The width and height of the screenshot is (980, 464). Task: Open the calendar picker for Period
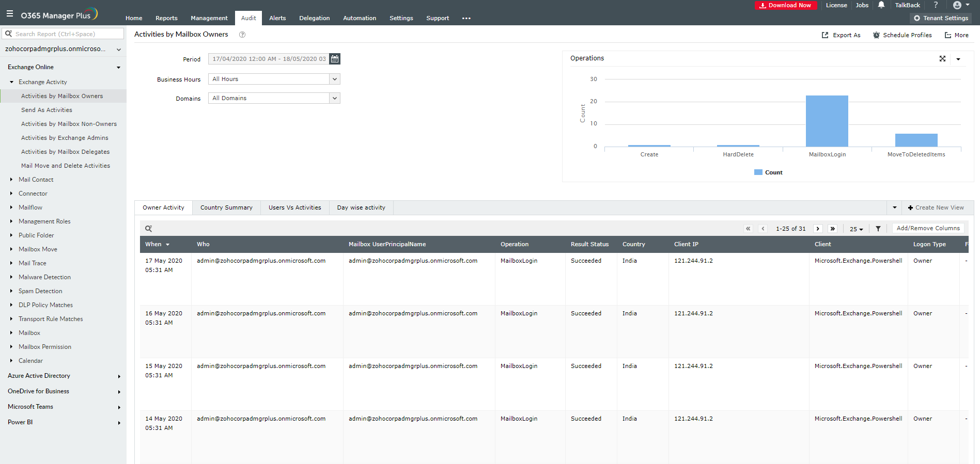(x=335, y=59)
